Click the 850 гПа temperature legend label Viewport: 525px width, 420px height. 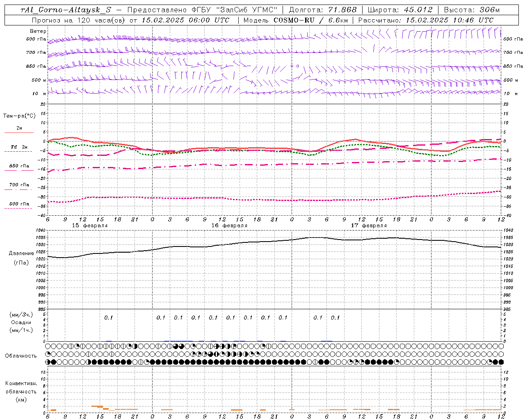19,166
